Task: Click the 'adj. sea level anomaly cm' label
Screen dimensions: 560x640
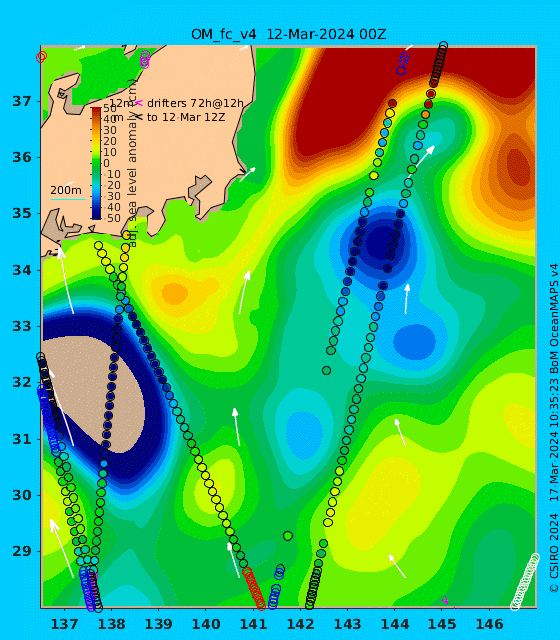Action: pos(133,163)
